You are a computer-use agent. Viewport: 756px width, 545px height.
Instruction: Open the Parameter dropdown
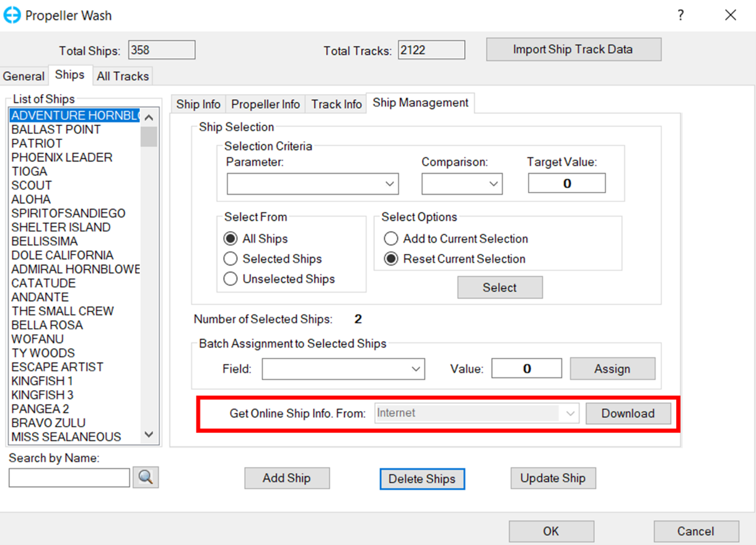(390, 183)
